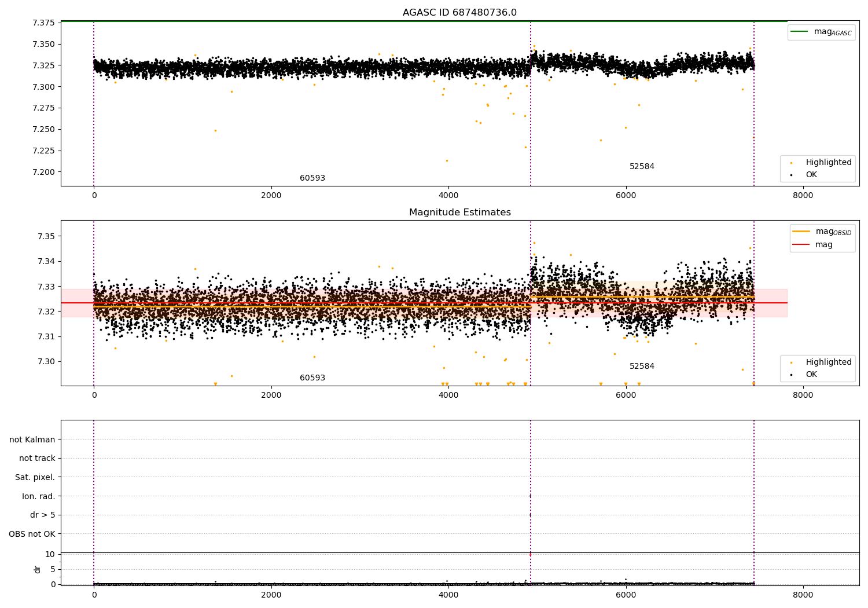The width and height of the screenshot is (868, 608).
Task: Click 'OK' legend entry in Magnitude Estimates plot
Action: tap(811, 375)
